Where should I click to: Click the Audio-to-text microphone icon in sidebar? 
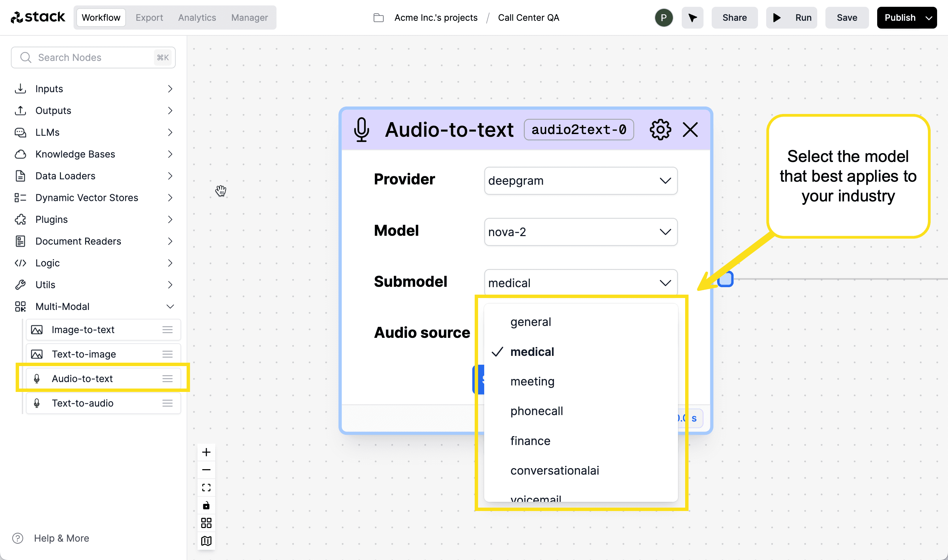(x=37, y=379)
